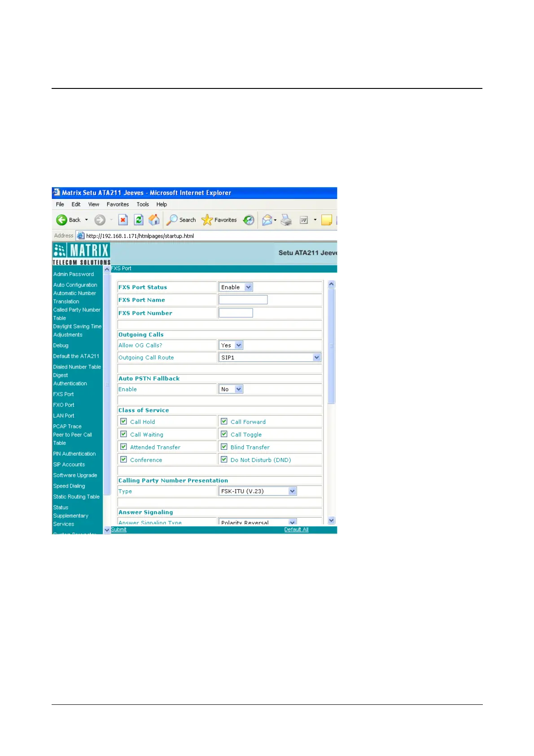Open the Edit menu
The image size is (534, 756).
(x=76, y=204)
